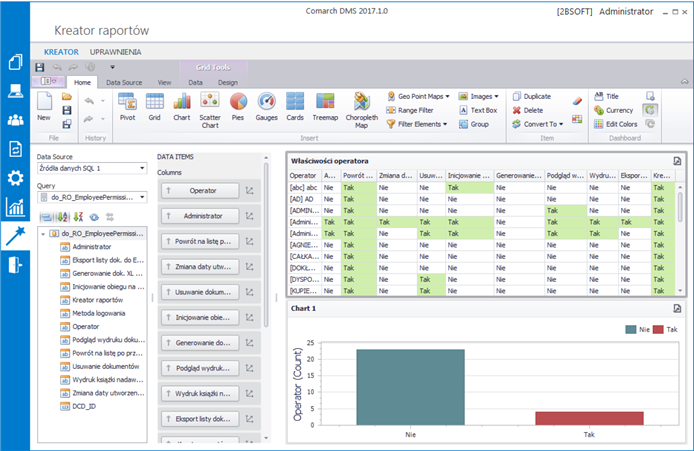694x451 pixels.
Task: Insert a Cards item
Action: coord(295,107)
